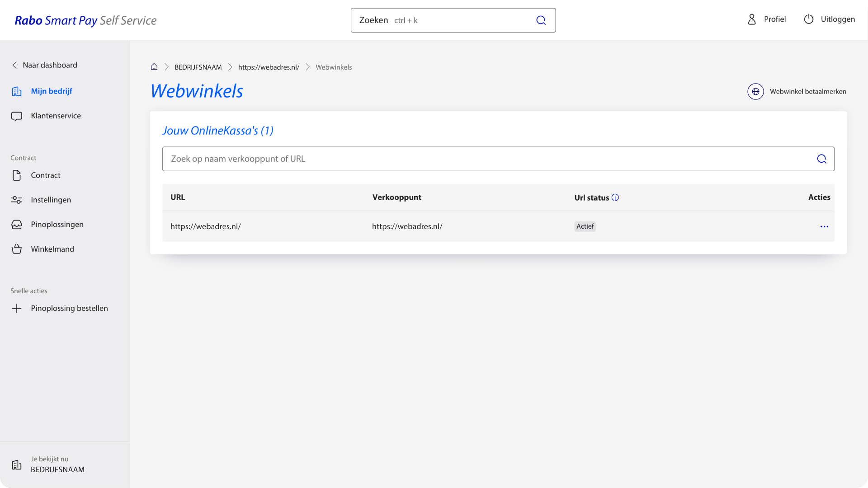The width and height of the screenshot is (868, 488).
Task: Click the globe icon for Webwinkel betaalmerken
Action: (x=755, y=91)
